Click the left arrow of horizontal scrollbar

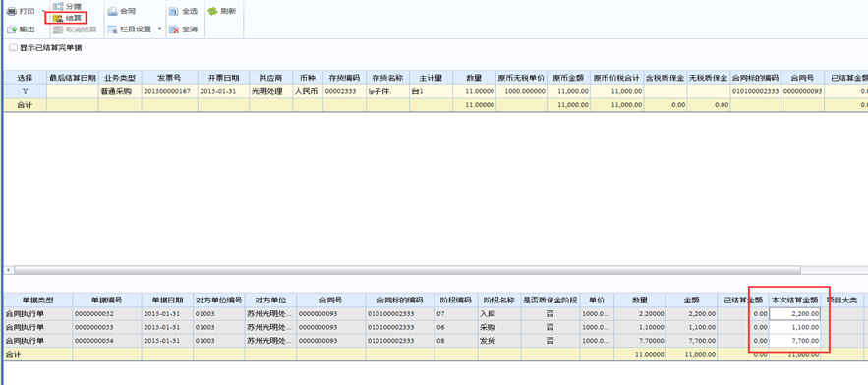point(8,270)
